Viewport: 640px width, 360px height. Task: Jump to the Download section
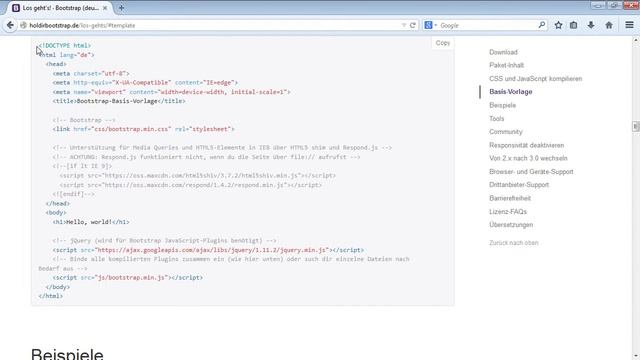pyautogui.click(x=503, y=52)
